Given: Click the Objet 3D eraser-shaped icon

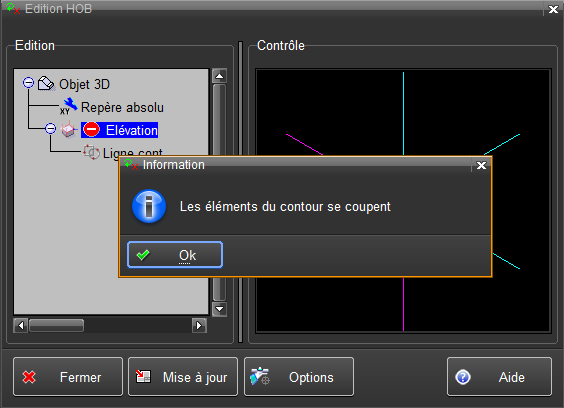Looking at the screenshot, I should point(46,84).
